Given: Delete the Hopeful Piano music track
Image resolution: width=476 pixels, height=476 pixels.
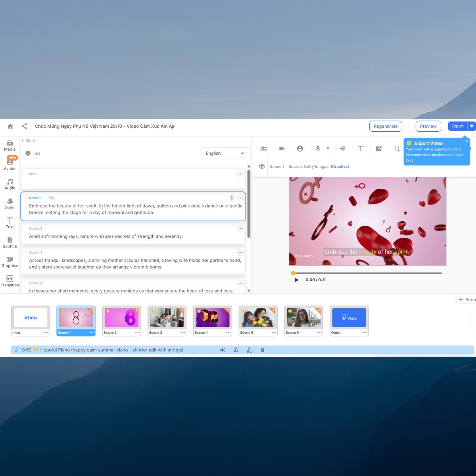Looking at the screenshot, I should [x=263, y=350].
